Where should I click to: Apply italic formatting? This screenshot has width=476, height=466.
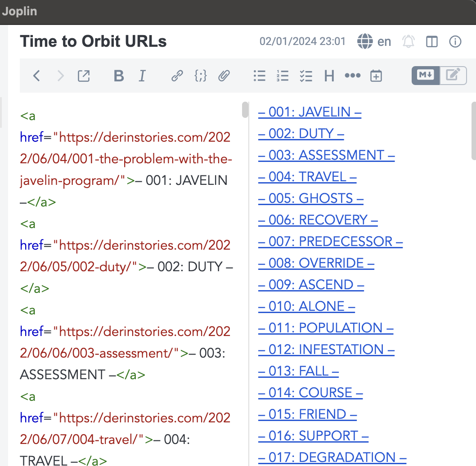[x=142, y=76]
